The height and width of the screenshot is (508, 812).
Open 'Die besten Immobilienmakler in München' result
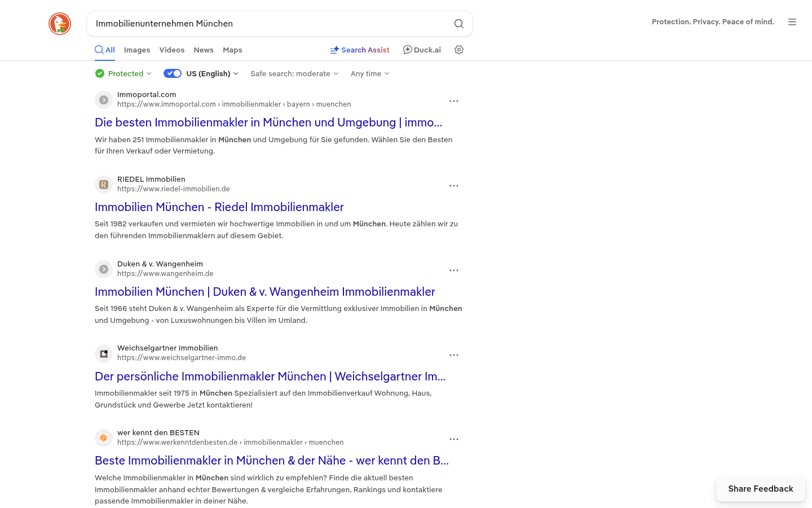268,122
